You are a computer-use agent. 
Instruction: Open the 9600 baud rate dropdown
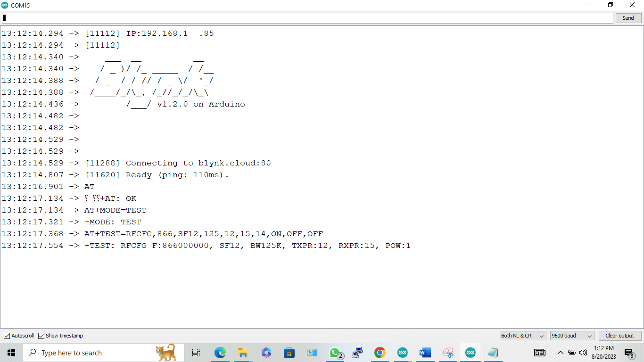point(572,336)
